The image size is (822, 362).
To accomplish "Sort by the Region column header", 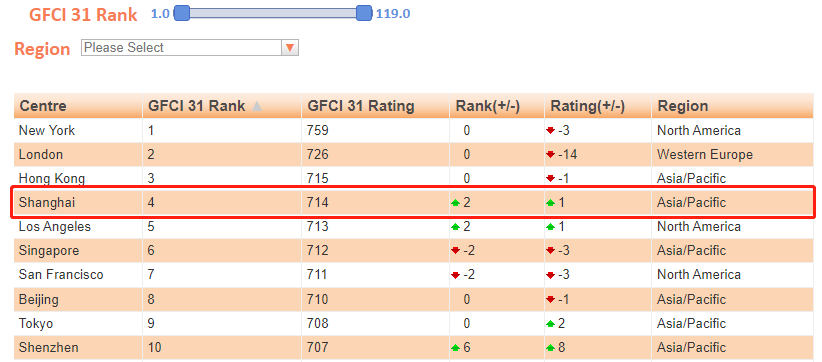I will [732, 106].
